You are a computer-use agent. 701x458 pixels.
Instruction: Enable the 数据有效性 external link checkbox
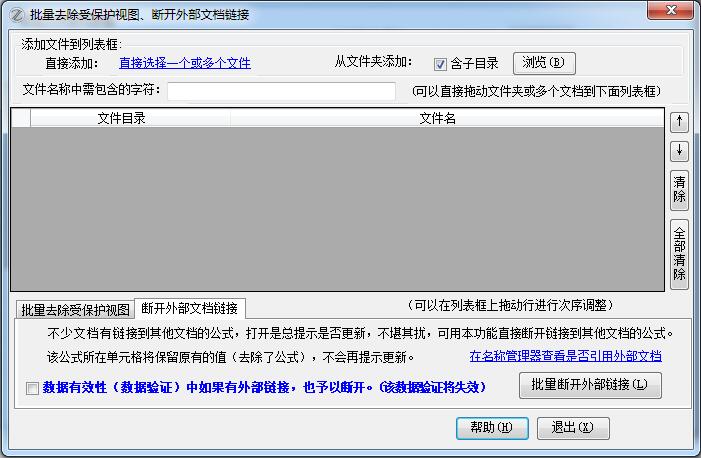pos(33,388)
